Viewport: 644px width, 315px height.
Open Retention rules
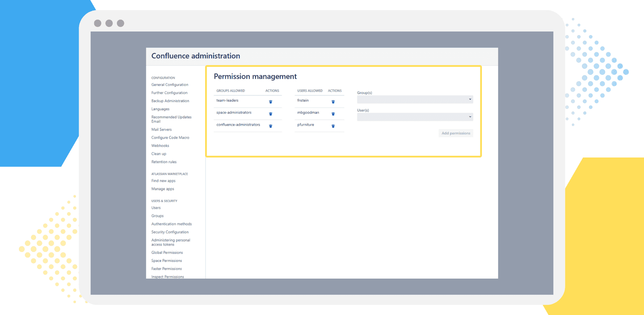coord(164,162)
